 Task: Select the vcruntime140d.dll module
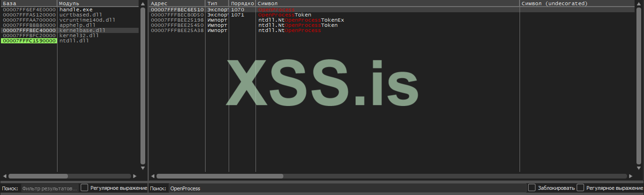click(x=87, y=20)
